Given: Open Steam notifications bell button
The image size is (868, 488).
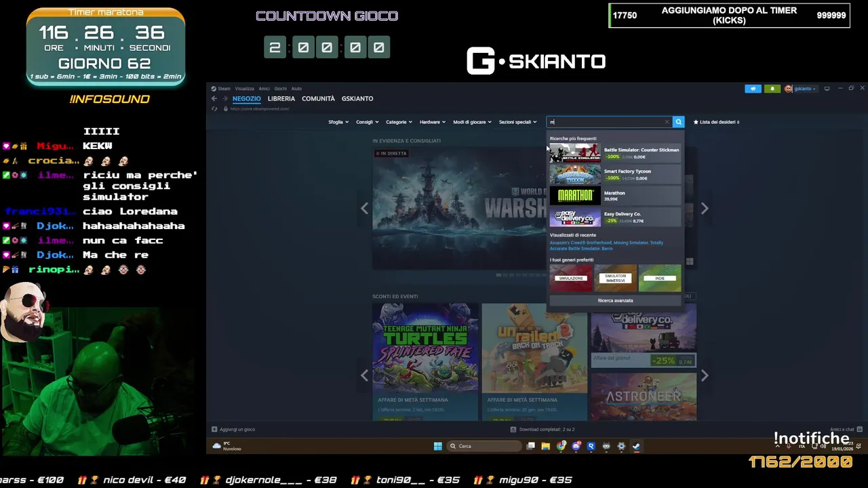Looking at the screenshot, I should pyautogui.click(x=772, y=89).
